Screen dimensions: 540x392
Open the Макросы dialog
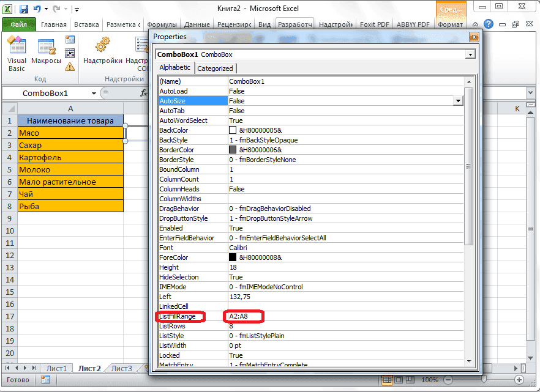click(x=46, y=49)
